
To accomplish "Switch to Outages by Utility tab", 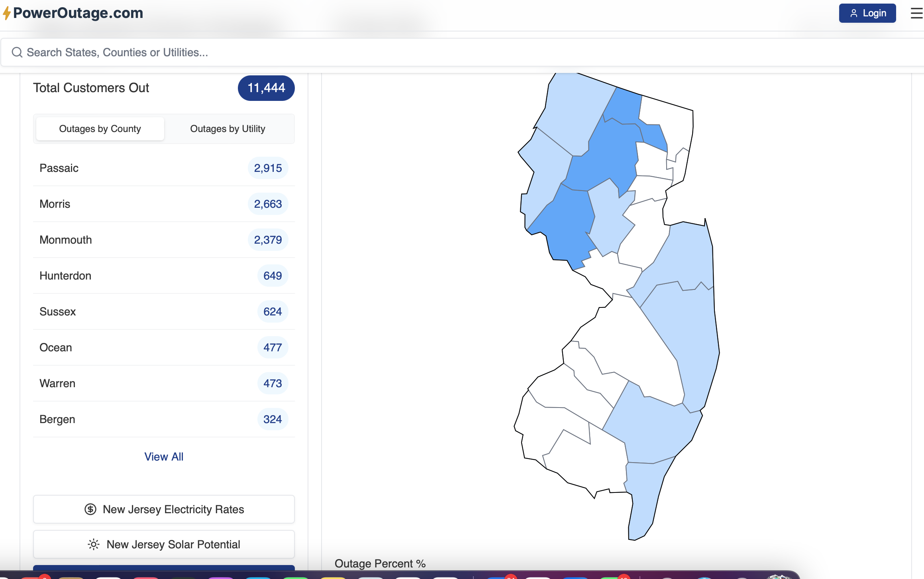I will coord(228,129).
